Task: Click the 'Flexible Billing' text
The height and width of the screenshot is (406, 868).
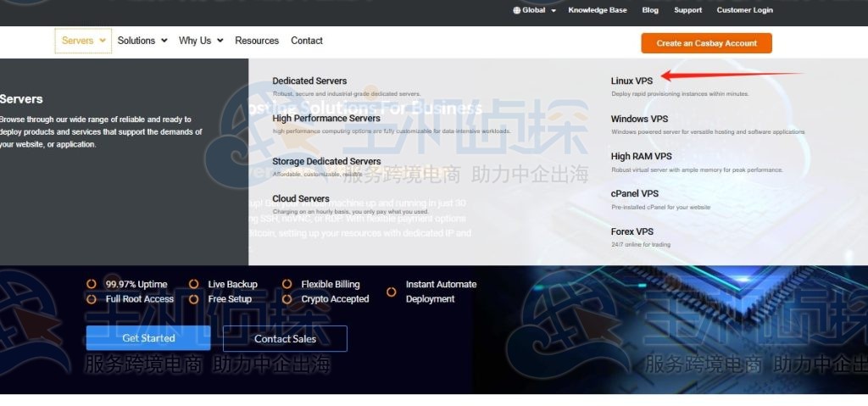Action: click(331, 285)
